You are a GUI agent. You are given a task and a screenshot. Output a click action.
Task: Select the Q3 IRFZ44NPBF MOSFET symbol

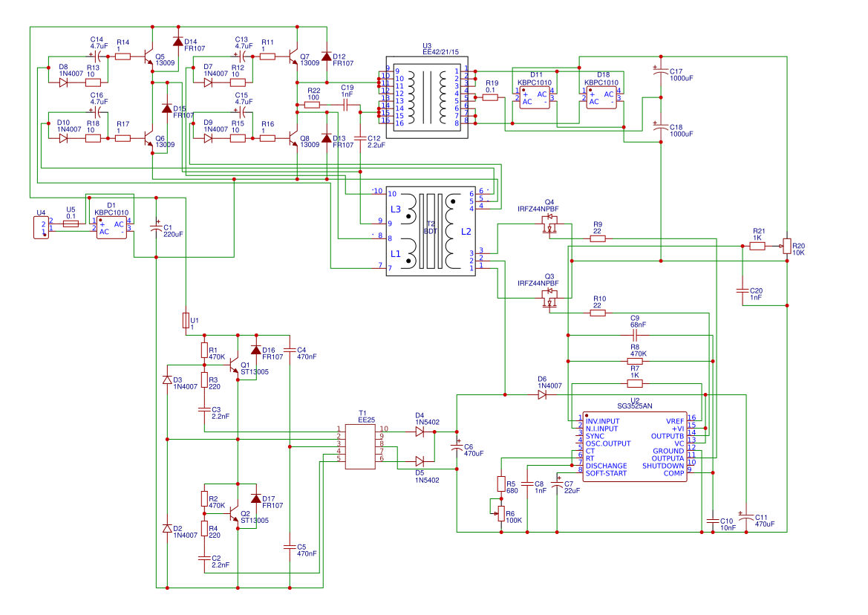tap(549, 298)
